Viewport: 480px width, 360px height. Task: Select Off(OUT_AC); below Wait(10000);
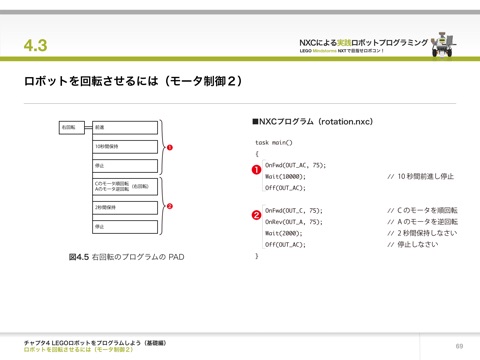click(x=285, y=188)
